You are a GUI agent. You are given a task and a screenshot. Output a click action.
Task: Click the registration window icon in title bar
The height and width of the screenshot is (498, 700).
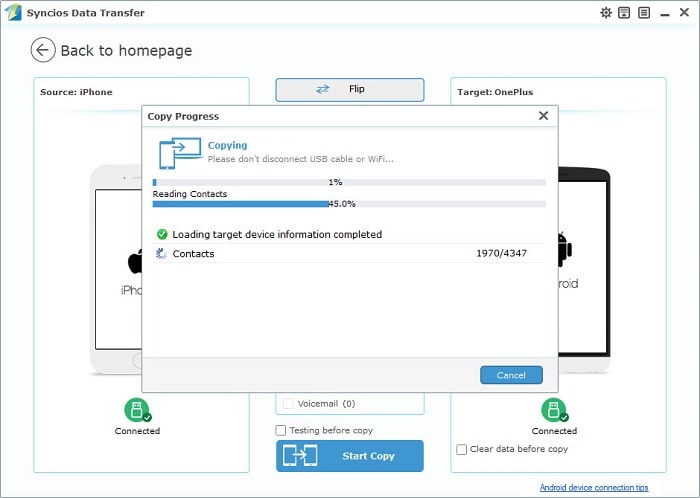pyautogui.click(x=624, y=12)
